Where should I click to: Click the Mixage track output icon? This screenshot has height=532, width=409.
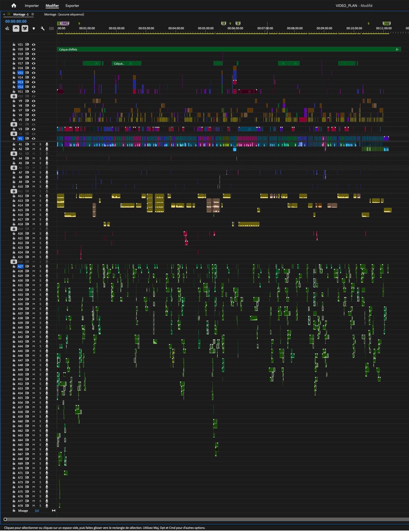click(54, 511)
